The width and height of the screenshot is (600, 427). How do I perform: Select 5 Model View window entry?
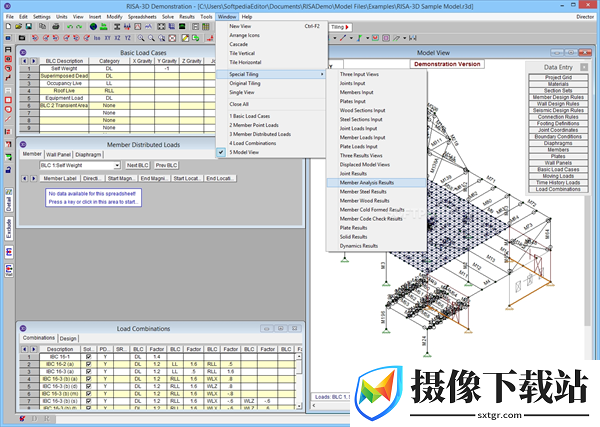[x=244, y=152]
